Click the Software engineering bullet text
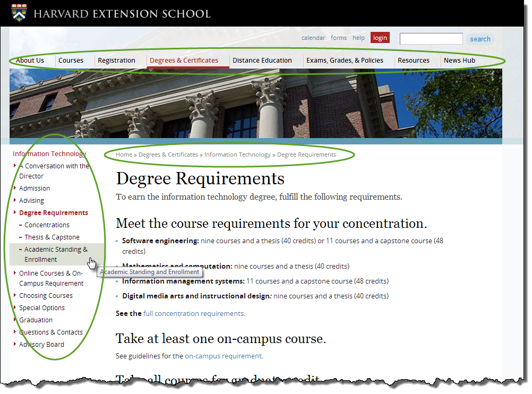Image resolution: width=532 pixels, height=394 pixels. coord(282,246)
